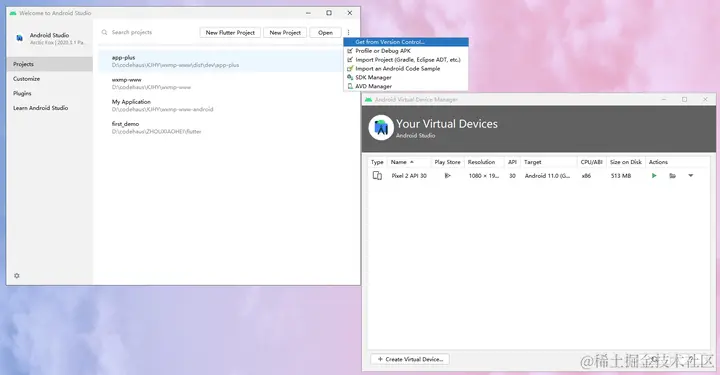Image resolution: width=720 pixels, height=375 pixels.
Task: Click the Play Store icon in device row
Action: (447, 176)
